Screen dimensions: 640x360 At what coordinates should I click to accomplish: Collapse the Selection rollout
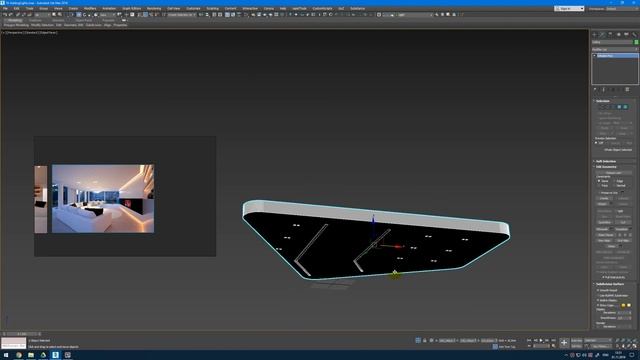tap(614, 101)
